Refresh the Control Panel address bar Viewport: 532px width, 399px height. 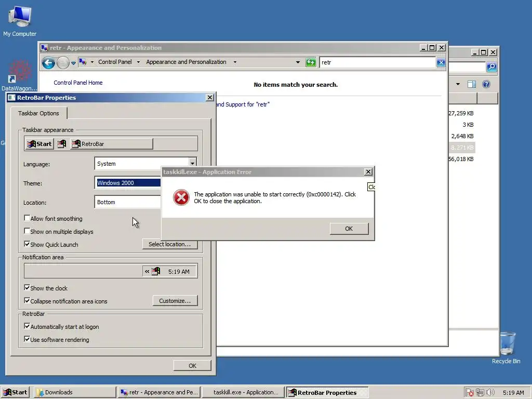tap(311, 62)
